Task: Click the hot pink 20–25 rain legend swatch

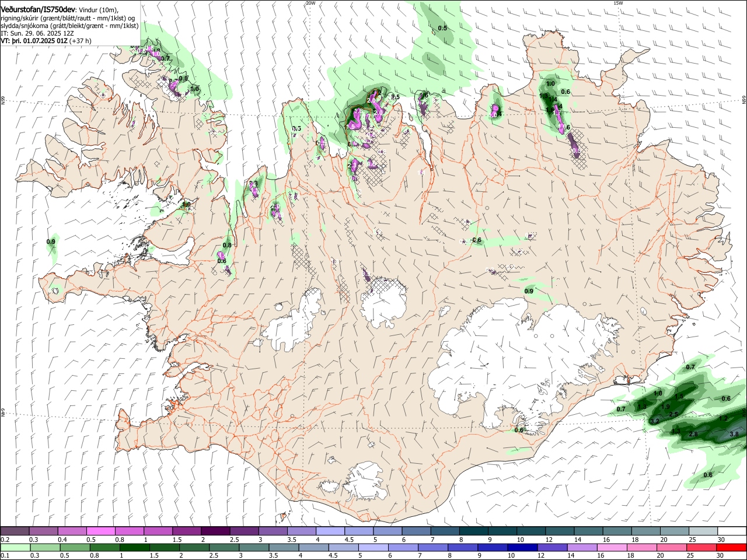Action: 672,547
